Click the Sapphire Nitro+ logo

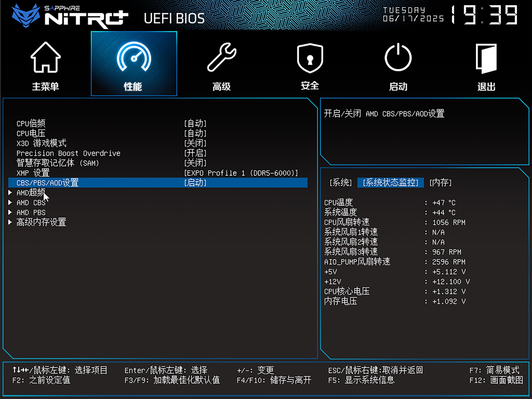coord(70,16)
